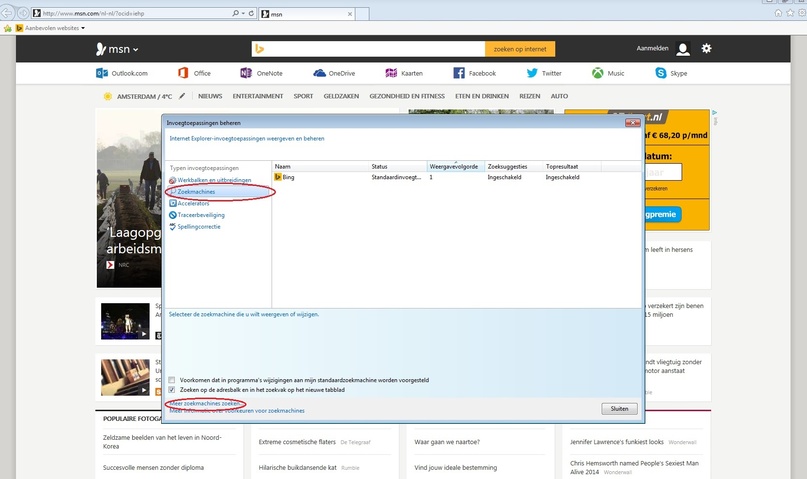
Task: Untick 'Zoeken op de adresbalk' checkbox
Action: coord(172,390)
